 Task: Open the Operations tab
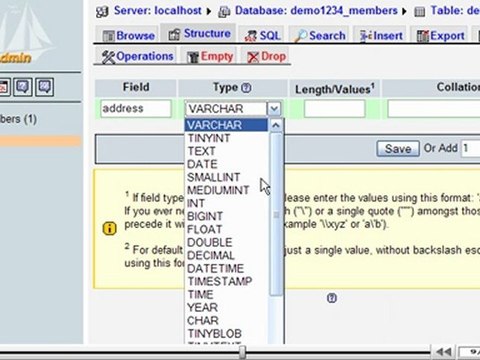pos(137,56)
